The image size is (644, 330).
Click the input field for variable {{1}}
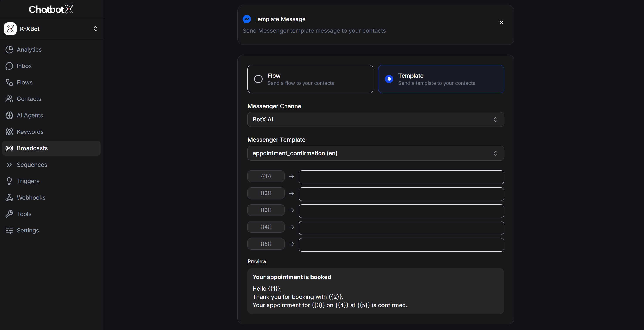[x=401, y=177]
